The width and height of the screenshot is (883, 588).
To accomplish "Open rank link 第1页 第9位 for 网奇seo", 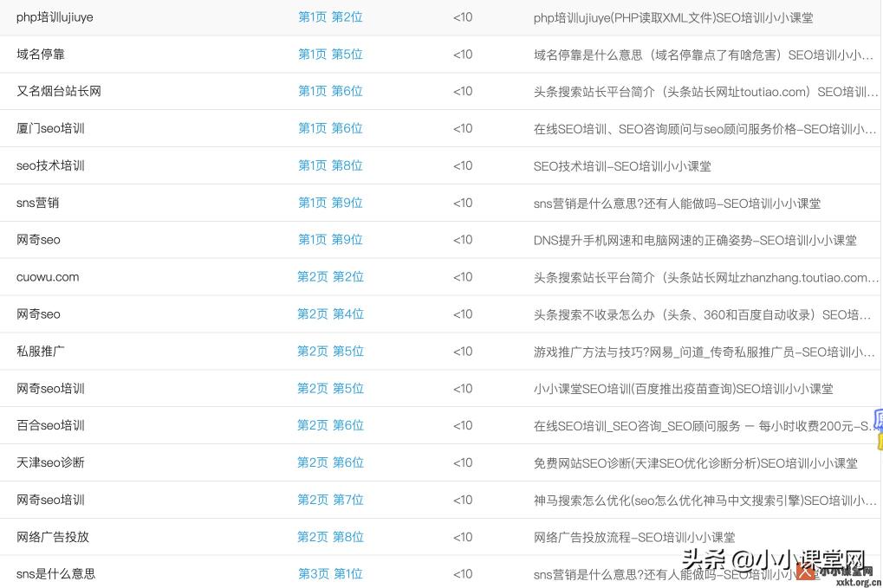I will click(330, 240).
